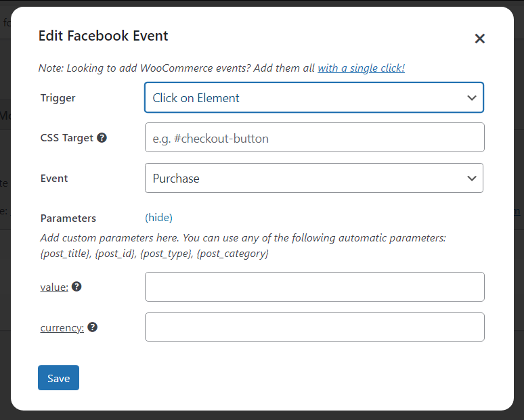Close the Edit Facebook Event dialog
This screenshot has height=420, width=524.
pyautogui.click(x=480, y=39)
